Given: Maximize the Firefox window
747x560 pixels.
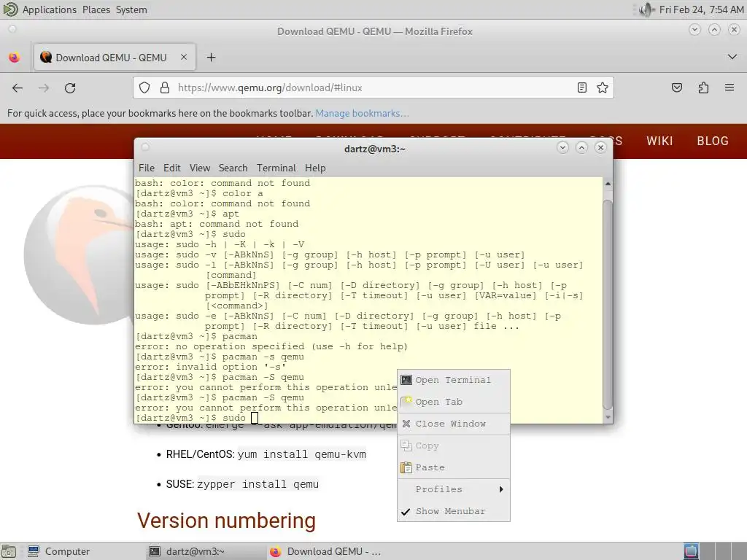Looking at the screenshot, I should (714, 30).
